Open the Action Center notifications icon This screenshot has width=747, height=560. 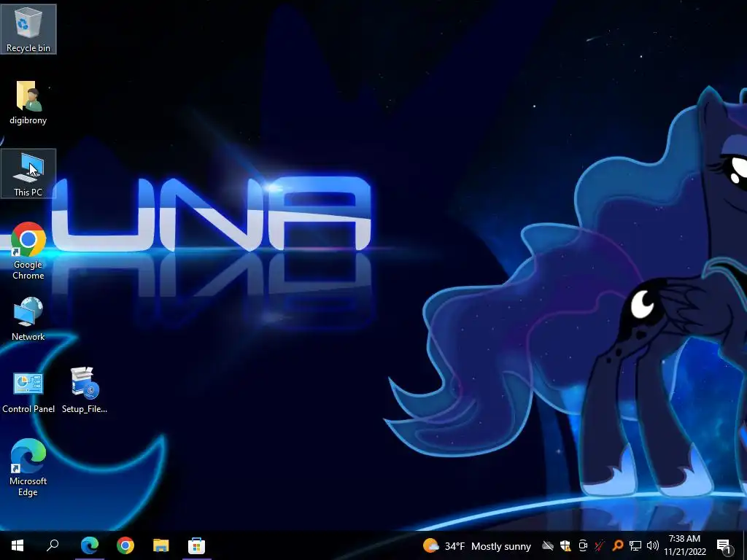tap(724, 545)
